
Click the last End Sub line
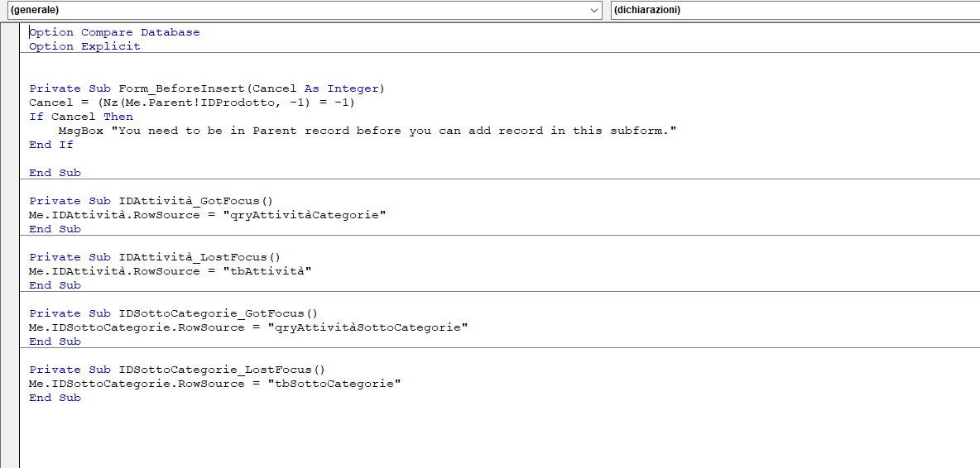[55, 398]
